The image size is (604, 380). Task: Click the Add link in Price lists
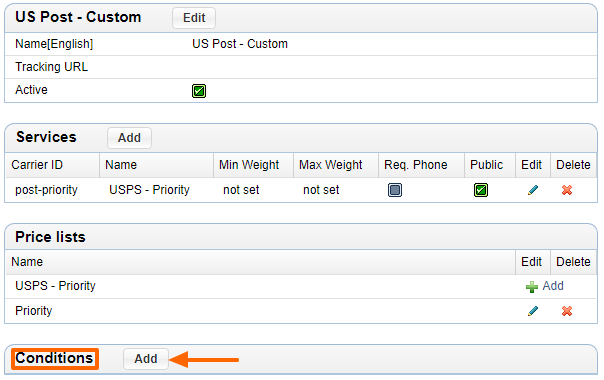tap(553, 286)
